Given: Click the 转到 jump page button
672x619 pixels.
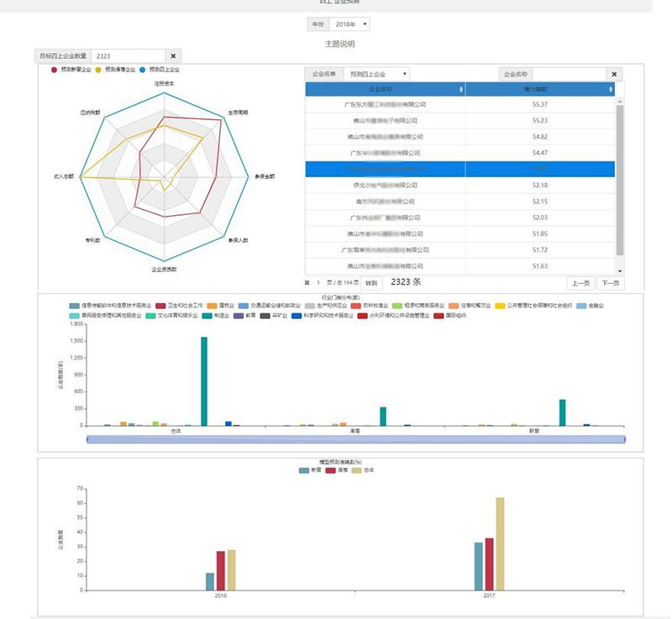Looking at the screenshot, I should (372, 283).
